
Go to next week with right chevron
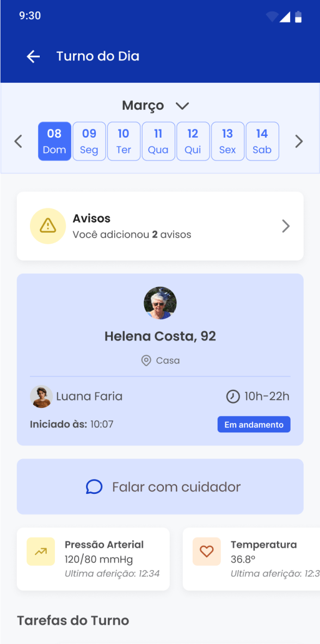pos(299,141)
